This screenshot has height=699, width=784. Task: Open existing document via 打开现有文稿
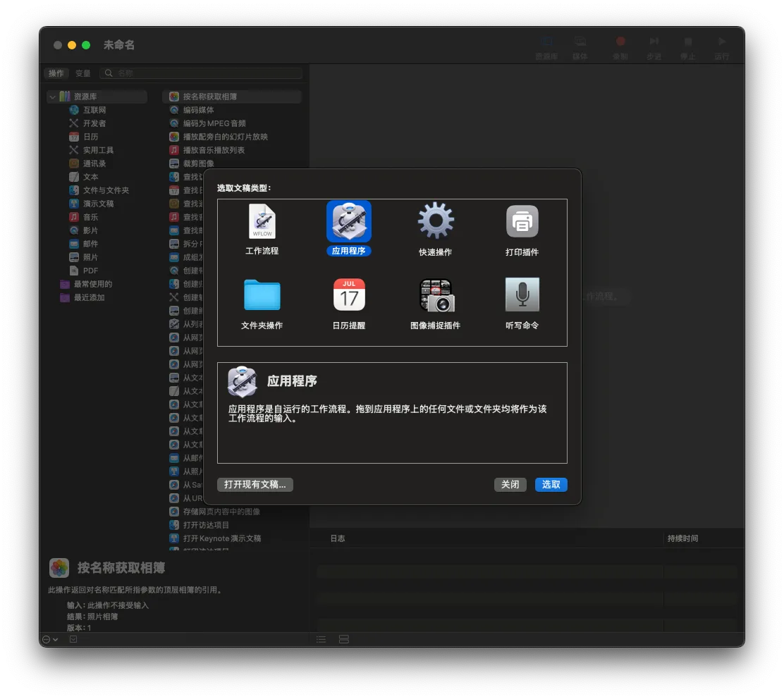click(x=255, y=485)
